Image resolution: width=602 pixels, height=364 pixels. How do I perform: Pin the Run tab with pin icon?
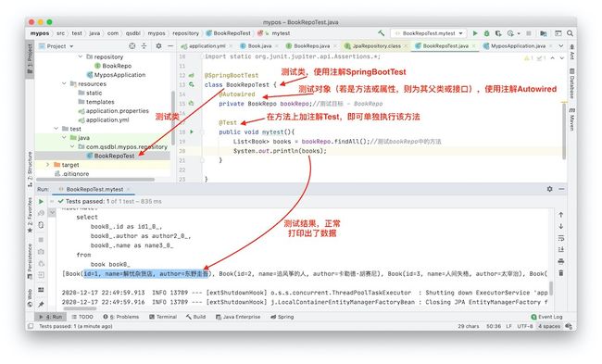[41, 304]
